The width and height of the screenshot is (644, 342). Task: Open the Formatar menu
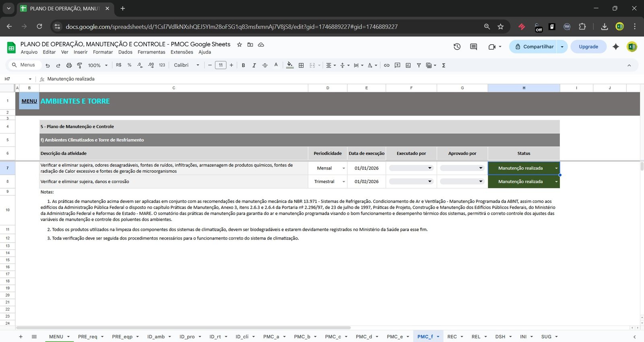coord(103,52)
